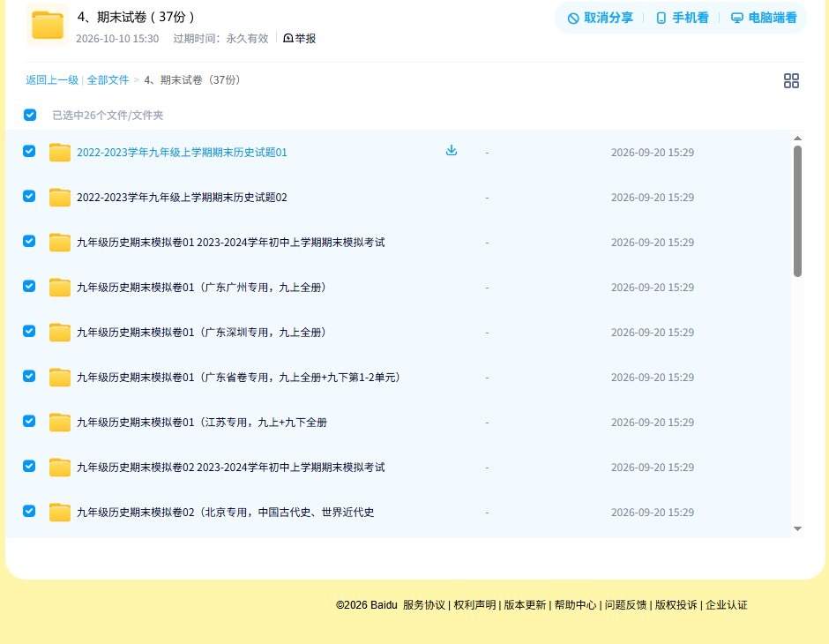Open folder 2022-2023学年九年级上学期期末历史试题01
829x644 pixels.
click(x=182, y=153)
